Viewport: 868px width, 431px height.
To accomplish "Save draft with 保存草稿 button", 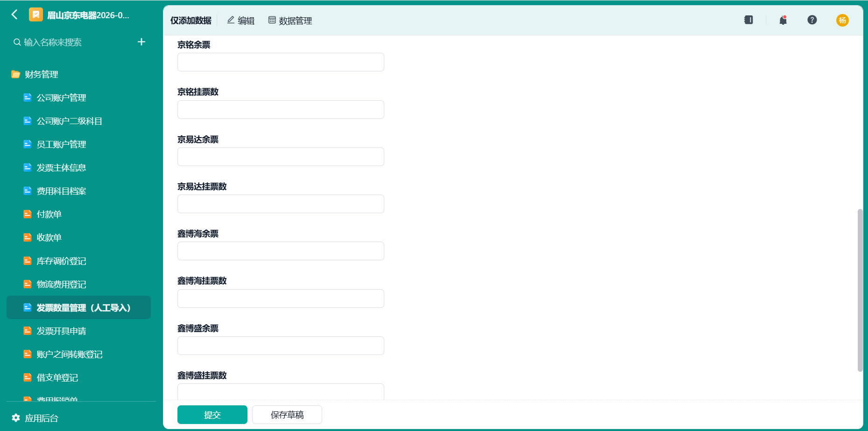I will click(x=287, y=415).
